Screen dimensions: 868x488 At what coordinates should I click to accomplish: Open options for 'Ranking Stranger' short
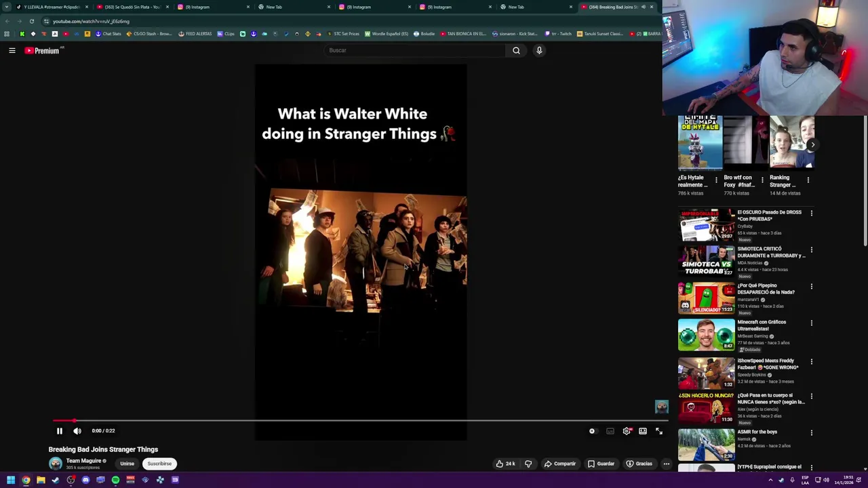[808, 180]
